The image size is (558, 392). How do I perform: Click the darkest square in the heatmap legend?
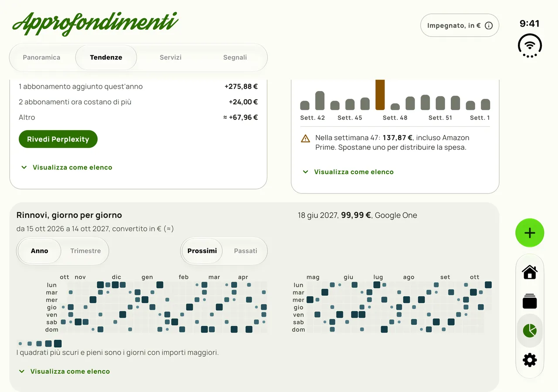tap(58, 344)
